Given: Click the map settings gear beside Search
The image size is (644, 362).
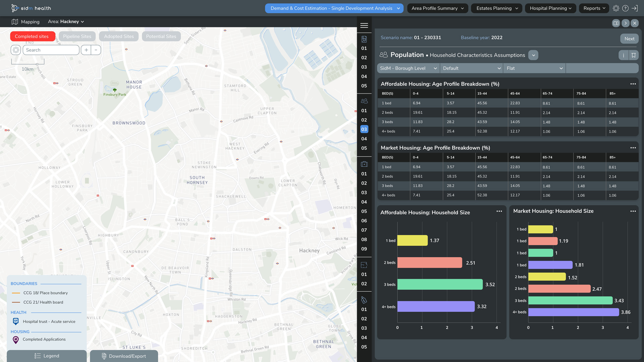Looking at the screenshot, I should (16, 50).
